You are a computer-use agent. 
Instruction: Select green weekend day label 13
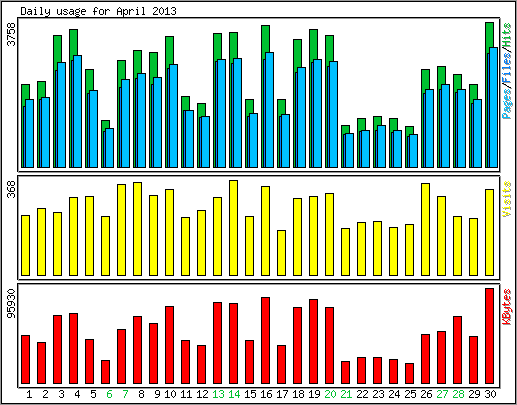(218, 394)
